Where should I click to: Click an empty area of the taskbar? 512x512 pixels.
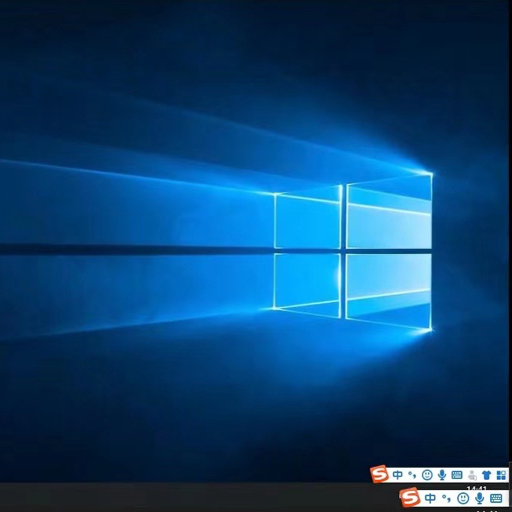200,497
